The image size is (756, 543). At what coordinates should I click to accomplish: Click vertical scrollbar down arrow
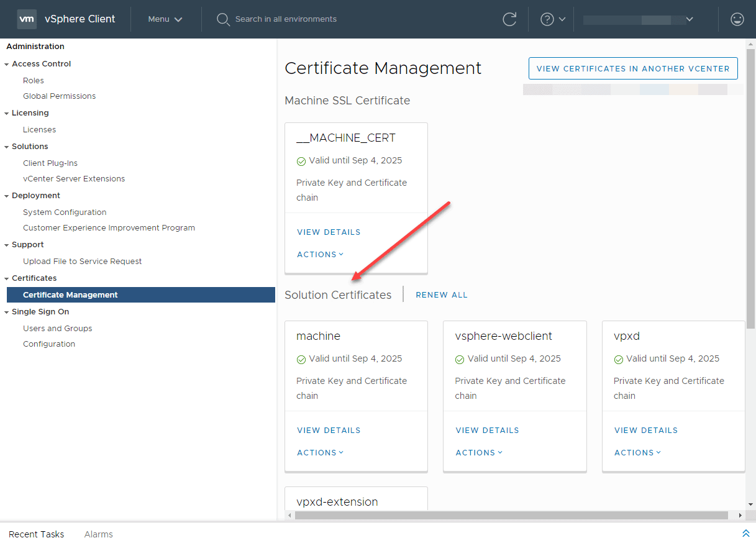[x=751, y=504]
